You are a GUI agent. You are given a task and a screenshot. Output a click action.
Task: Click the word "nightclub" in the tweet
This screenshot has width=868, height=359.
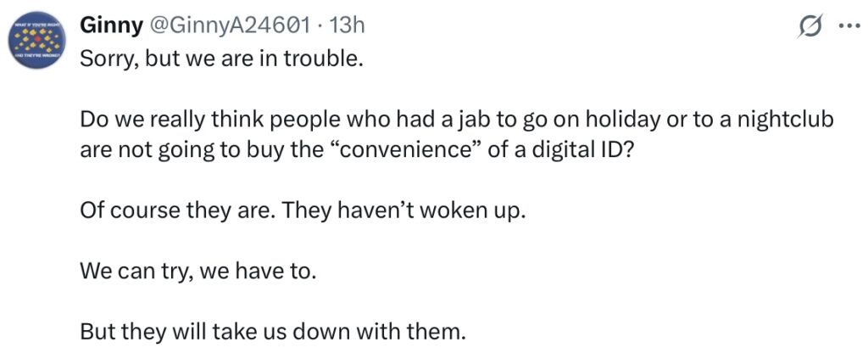783,121
